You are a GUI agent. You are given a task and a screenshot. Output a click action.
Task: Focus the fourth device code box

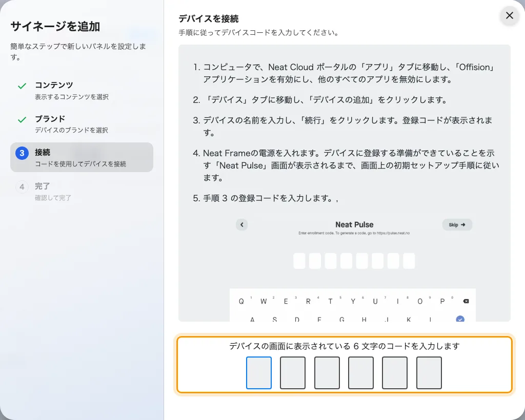point(361,372)
